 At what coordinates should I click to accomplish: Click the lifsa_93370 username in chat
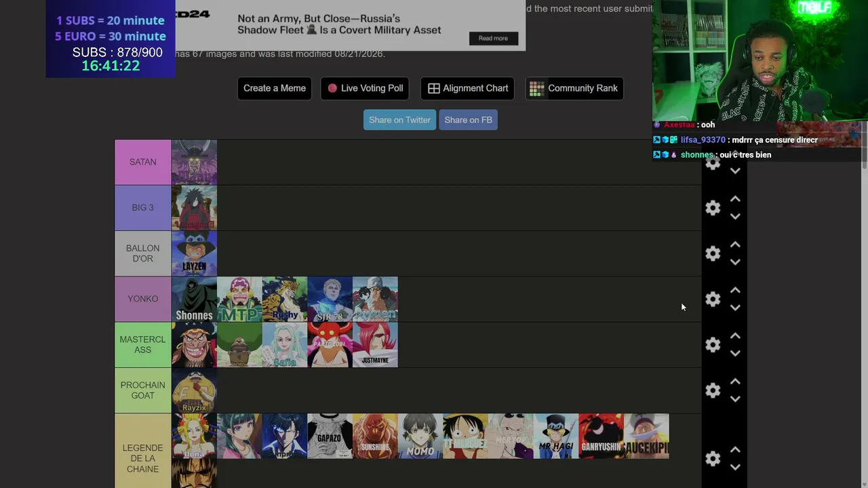703,140
